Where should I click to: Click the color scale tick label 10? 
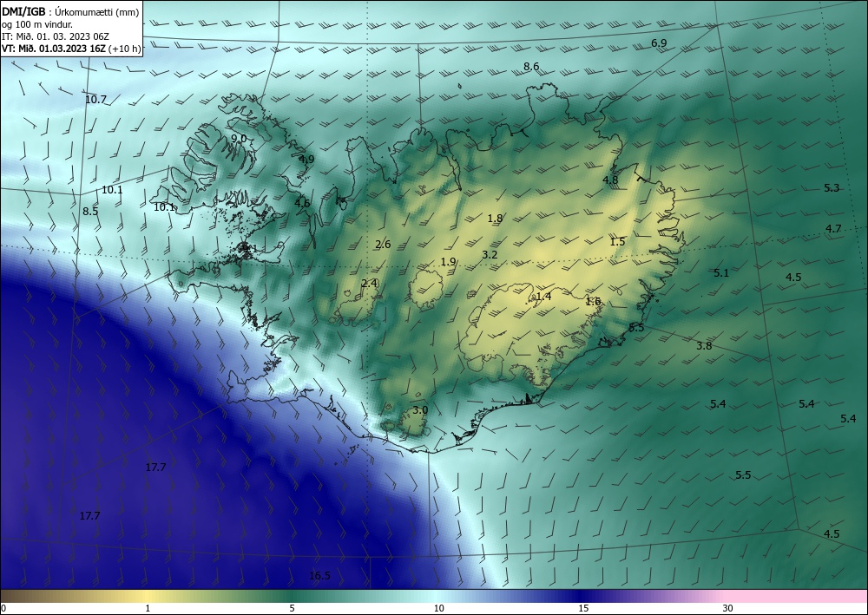click(438, 609)
